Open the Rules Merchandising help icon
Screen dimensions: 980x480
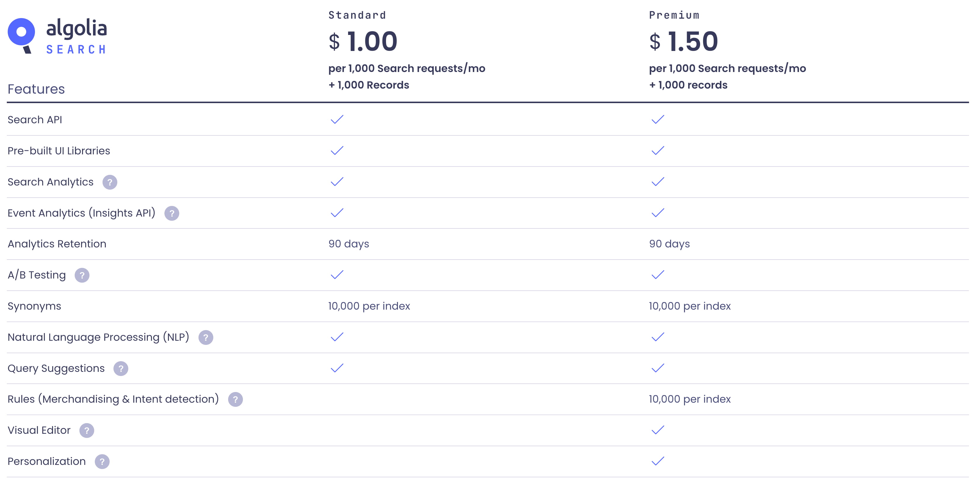[x=235, y=399]
